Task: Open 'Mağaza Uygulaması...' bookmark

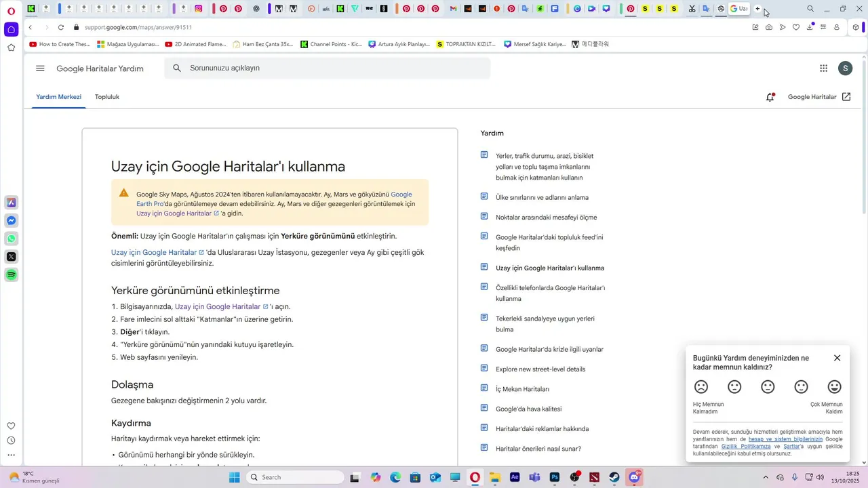Action: tap(127, 44)
